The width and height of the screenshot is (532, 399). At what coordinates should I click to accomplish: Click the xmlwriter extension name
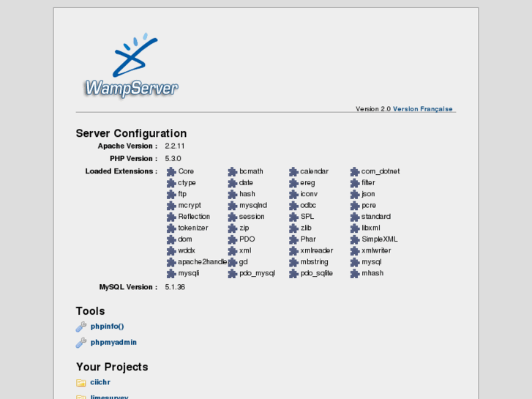376,250
